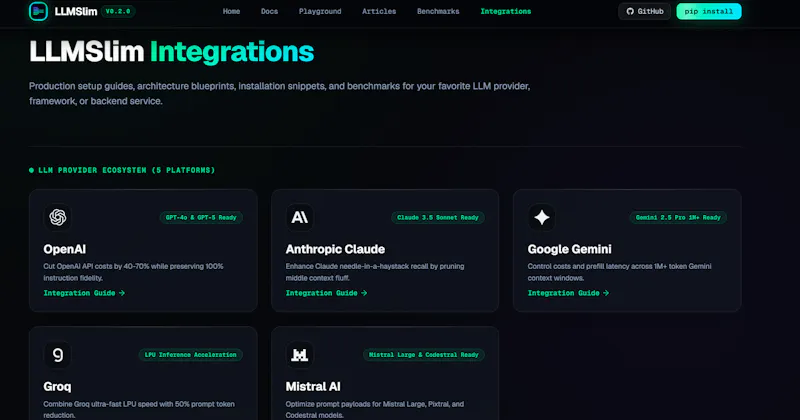Open Google Gemini Integration Guide link
Screen dimensions: 800x420
pyautogui.click(x=568, y=293)
